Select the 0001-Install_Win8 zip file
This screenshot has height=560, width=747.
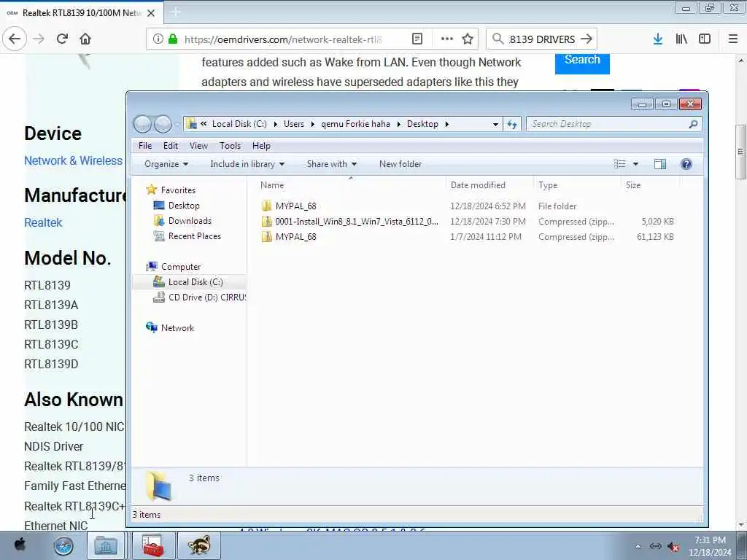click(x=467, y=222)
